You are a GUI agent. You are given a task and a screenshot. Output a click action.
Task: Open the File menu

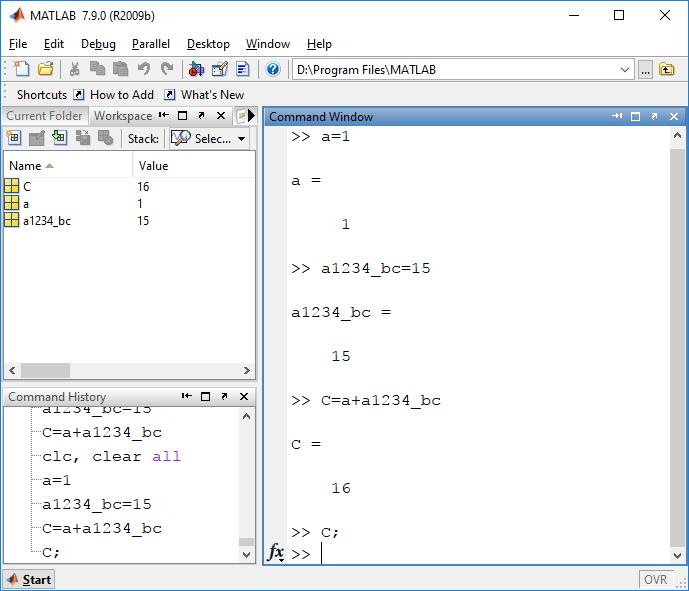click(18, 44)
